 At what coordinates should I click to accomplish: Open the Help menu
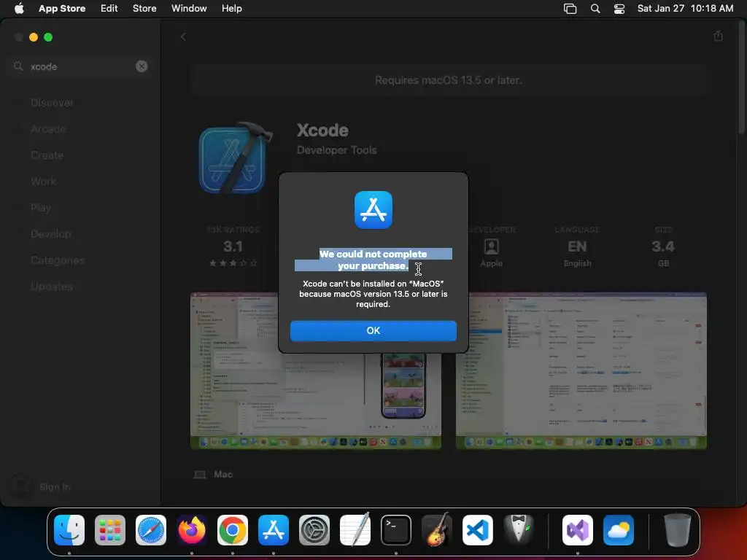click(231, 8)
